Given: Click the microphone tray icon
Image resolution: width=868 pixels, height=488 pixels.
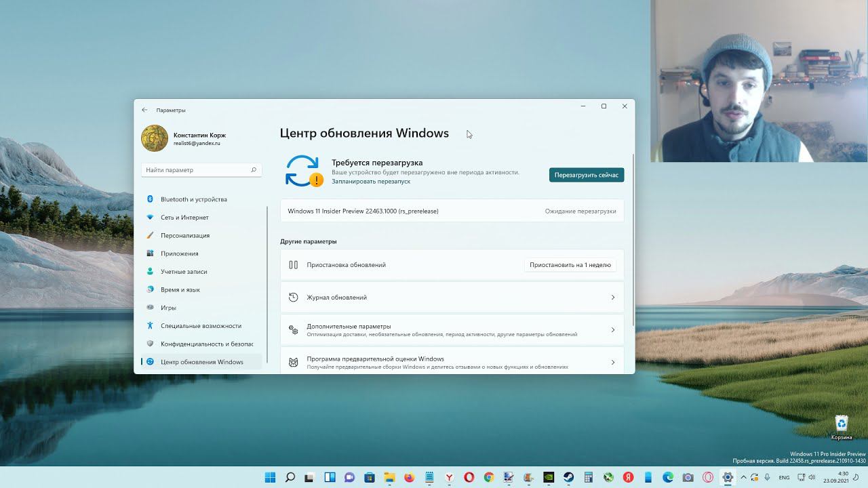Looking at the screenshot, I should [x=768, y=477].
